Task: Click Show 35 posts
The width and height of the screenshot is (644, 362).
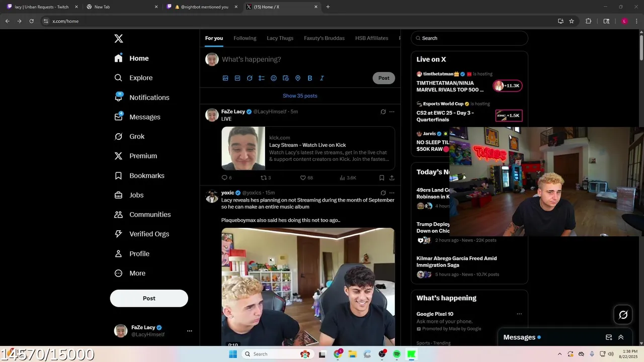Action: click(x=300, y=96)
